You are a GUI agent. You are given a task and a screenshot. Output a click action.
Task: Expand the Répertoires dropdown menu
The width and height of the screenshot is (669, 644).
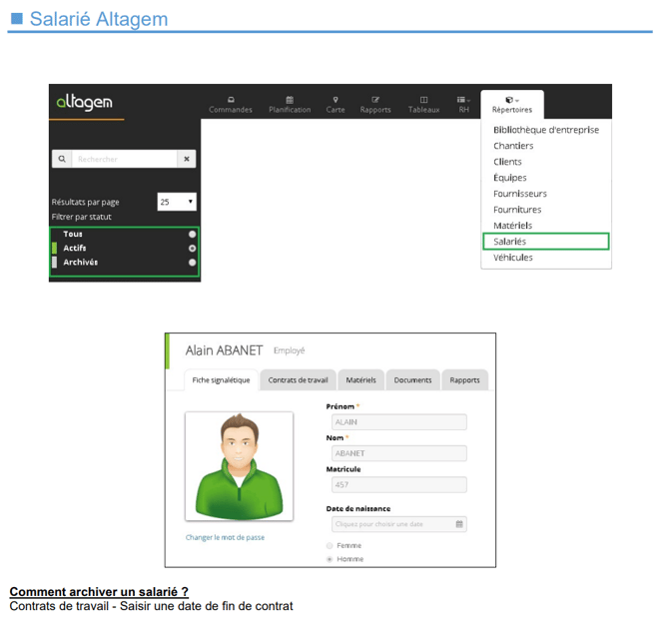point(512,105)
